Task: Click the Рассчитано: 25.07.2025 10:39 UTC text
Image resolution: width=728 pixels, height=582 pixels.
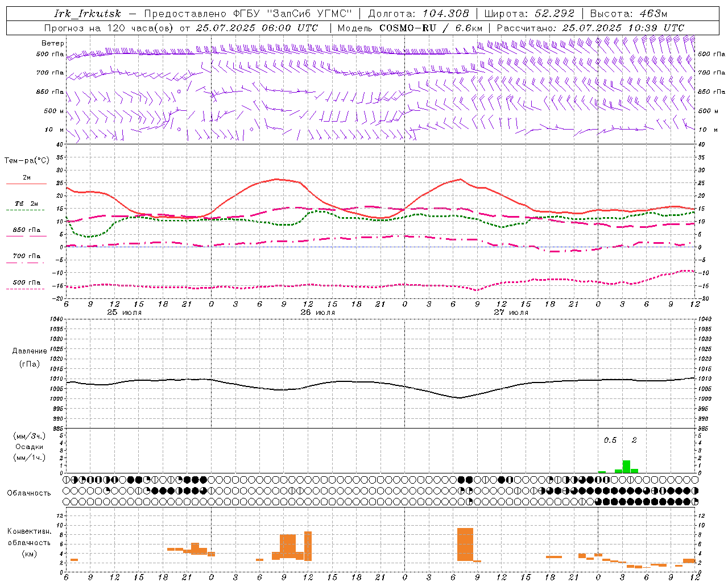Action: [x=590, y=28]
